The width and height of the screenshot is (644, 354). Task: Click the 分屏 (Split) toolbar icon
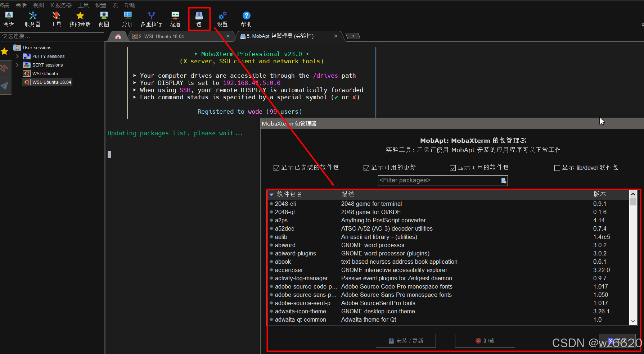click(x=127, y=19)
